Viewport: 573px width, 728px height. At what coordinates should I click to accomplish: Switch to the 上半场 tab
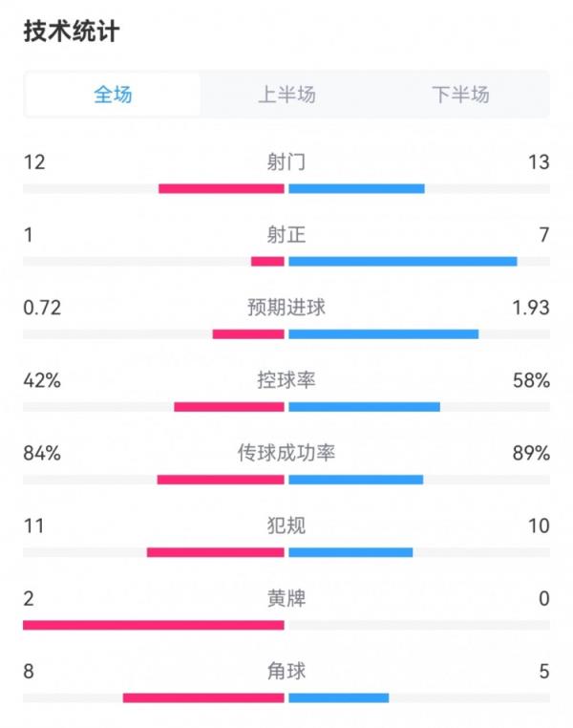pos(286,95)
